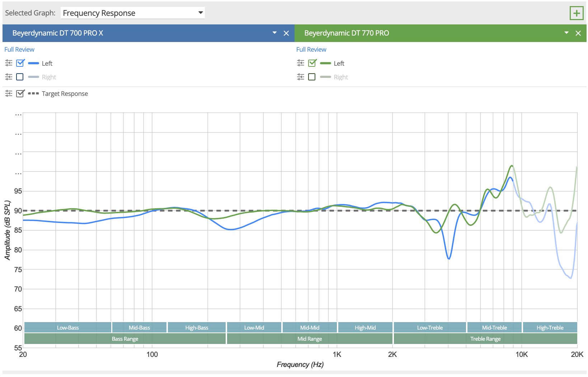The height and width of the screenshot is (377, 588).
Task: Click the 75 amplitude axis label
Action: point(18,269)
